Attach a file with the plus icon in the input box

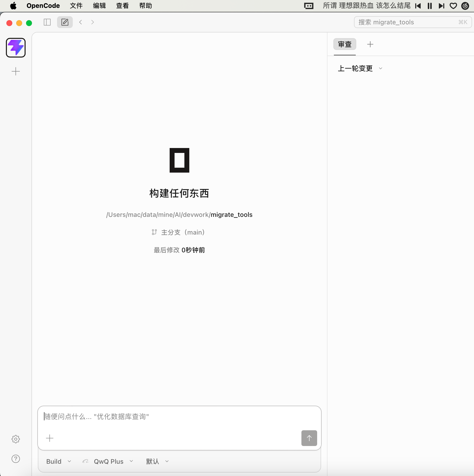(49, 438)
